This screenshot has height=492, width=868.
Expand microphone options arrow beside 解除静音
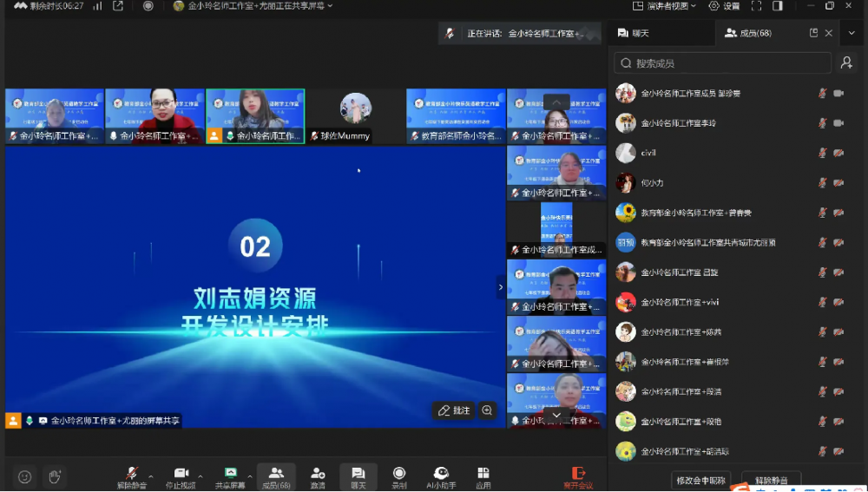coord(150,476)
